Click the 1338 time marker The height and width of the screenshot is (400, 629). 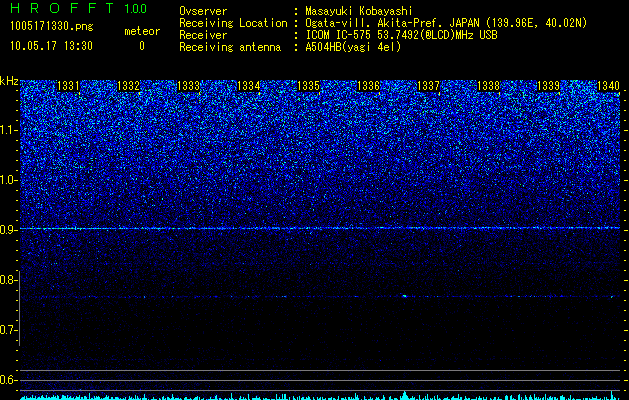[x=489, y=86]
